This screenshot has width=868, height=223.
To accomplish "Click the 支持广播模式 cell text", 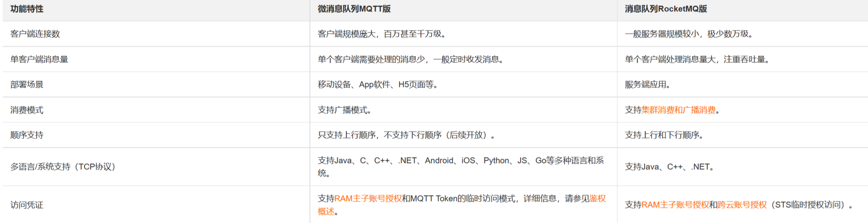I will pyautogui.click(x=344, y=110).
